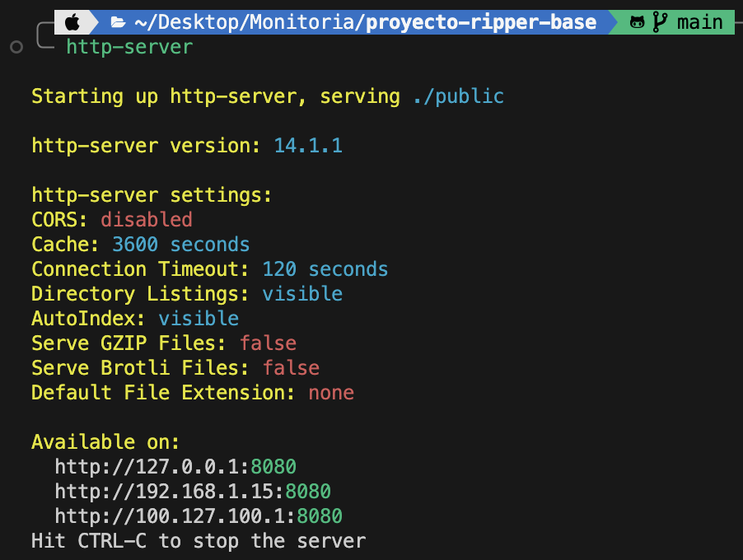This screenshot has height=560, width=743.
Task: Click the ./public served path
Action: tap(458, 96)
